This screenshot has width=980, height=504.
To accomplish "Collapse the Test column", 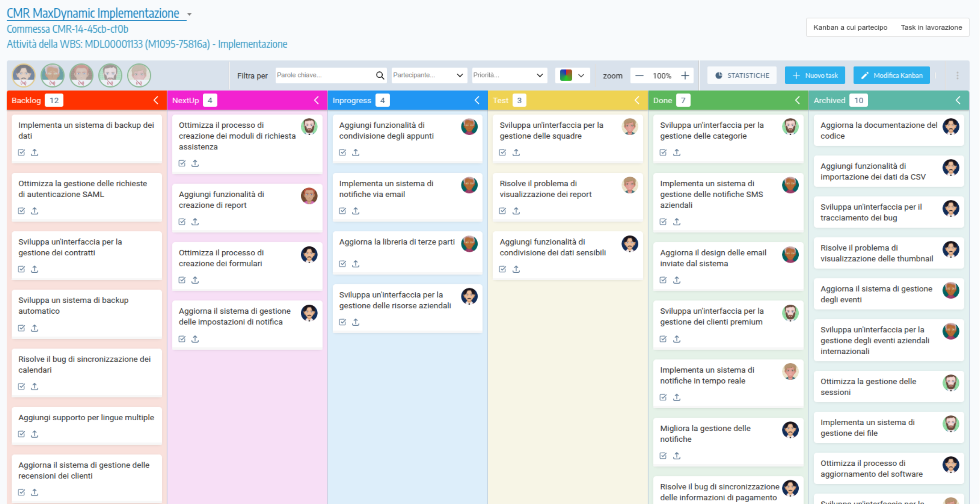I will coord(637,100).
